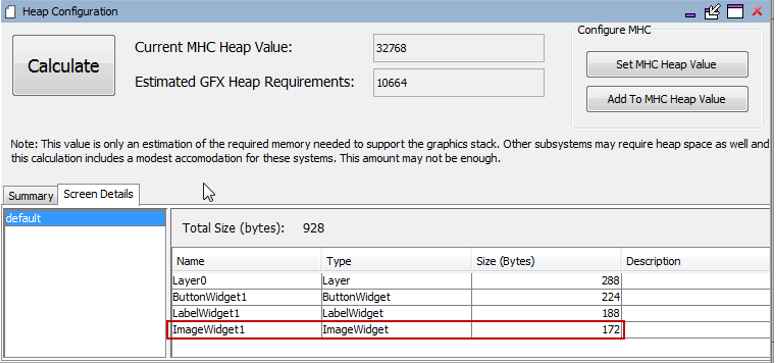Click the Size (Bytes) column header
The height and width of the screenshot is (363, 776).
pyautogui.click(x=546, y=261)
